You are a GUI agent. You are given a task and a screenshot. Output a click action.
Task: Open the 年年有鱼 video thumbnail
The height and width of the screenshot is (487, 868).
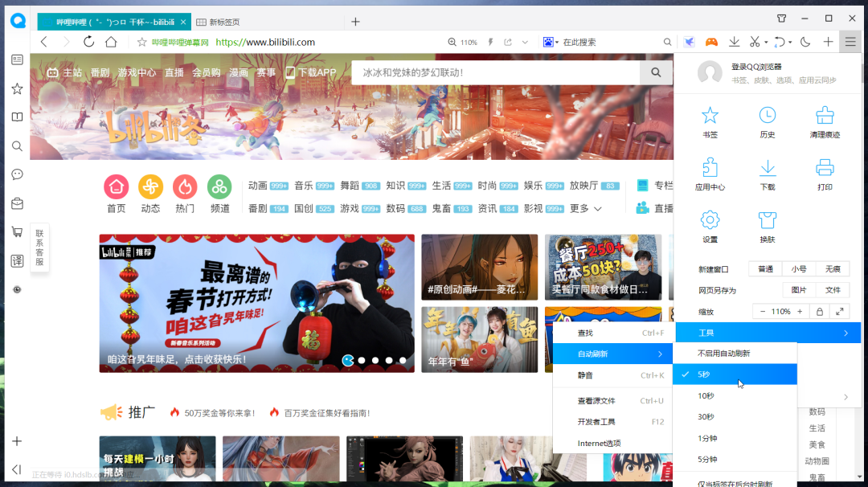[479, 339]
